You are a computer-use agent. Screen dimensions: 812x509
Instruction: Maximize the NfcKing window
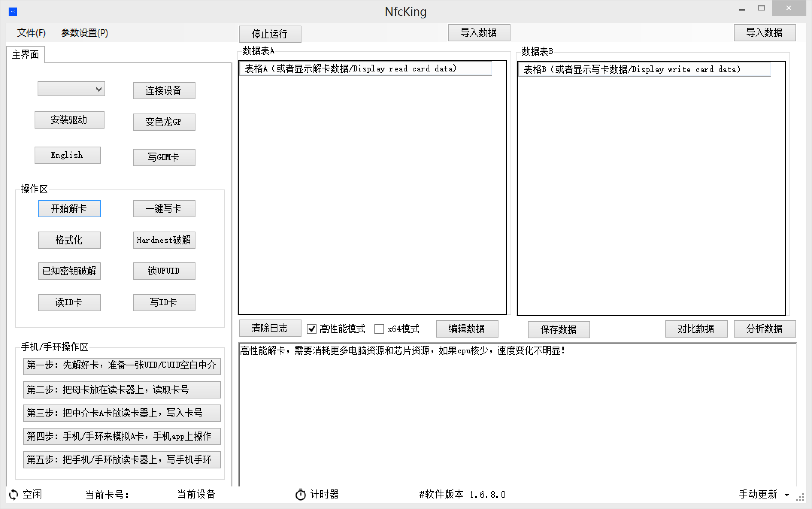click(x=762, y=8)
